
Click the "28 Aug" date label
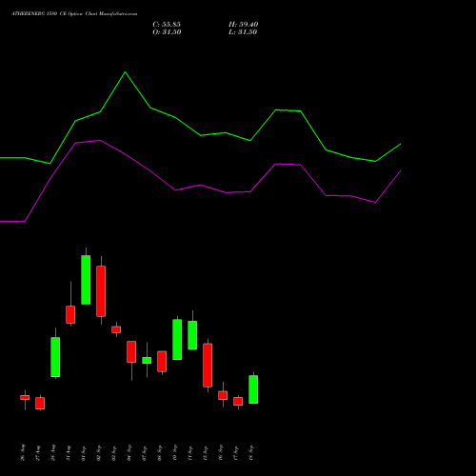(x=53, y=452)
